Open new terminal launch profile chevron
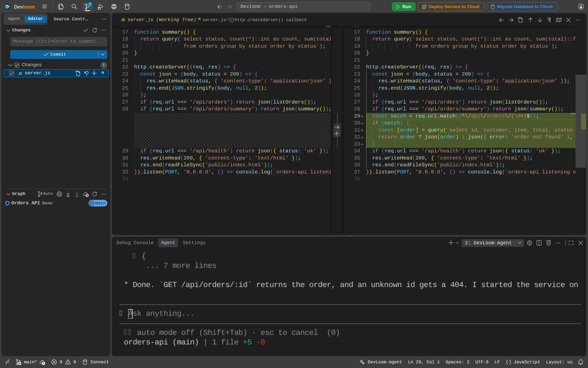 (457, 243)
